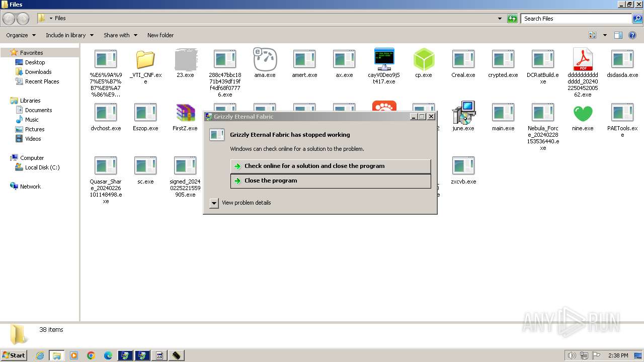The width and height of the screenshot is (644, 362).
Task: Select the green heart nine.exe icon
Action: 583,113
